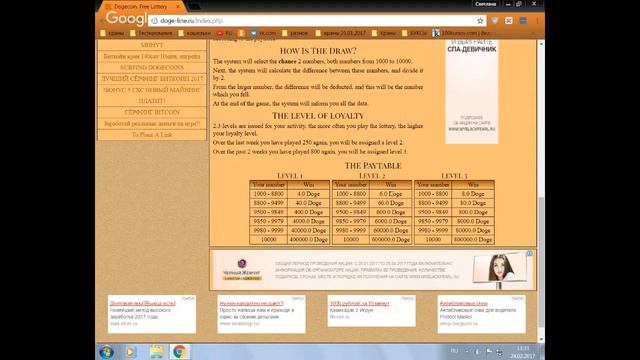Open the Windows Start menu
This screenshot has height=360, width=640.
[107, 351]
